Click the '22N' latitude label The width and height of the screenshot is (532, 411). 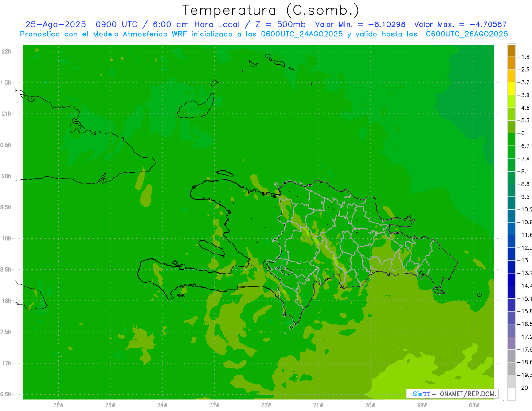pos(8,51)
